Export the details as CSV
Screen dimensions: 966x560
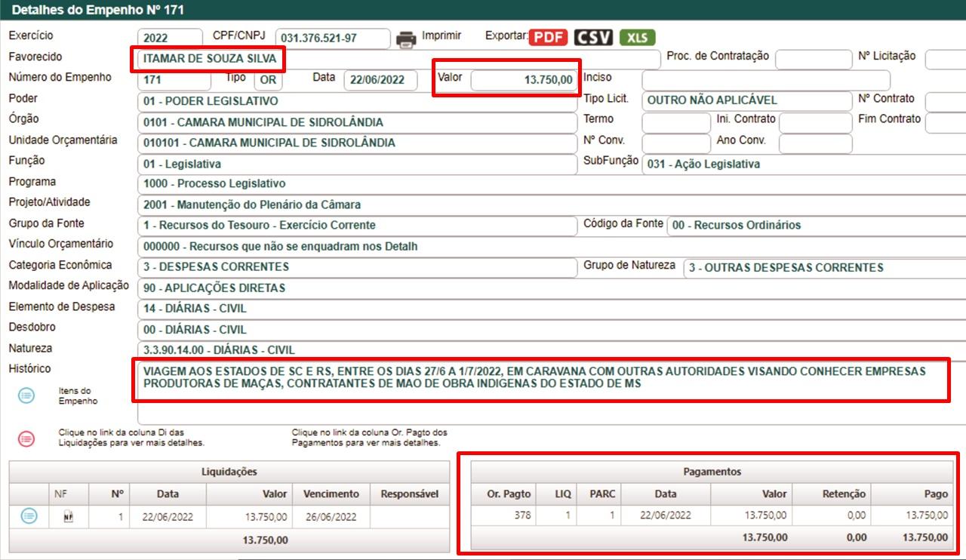593,38
